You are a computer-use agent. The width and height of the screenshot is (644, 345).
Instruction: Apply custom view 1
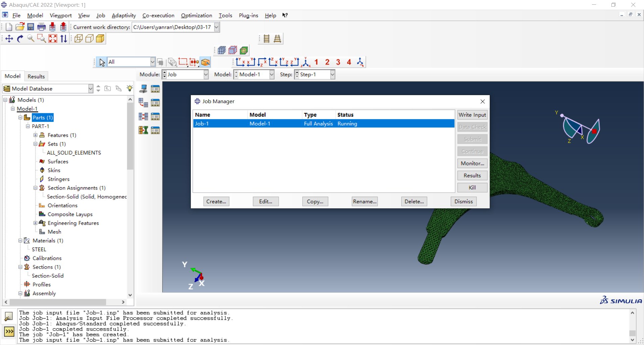click(316, 62)
